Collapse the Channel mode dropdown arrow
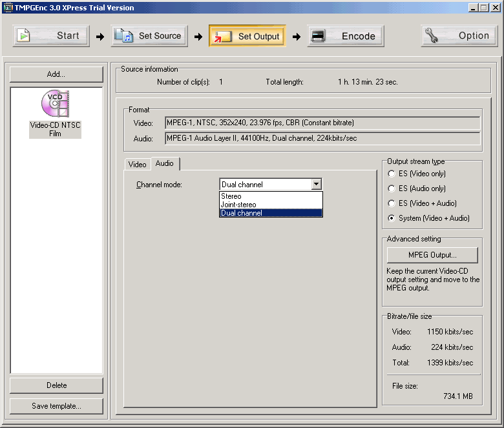This screenshot has height=428, width=504. point(316,185)
